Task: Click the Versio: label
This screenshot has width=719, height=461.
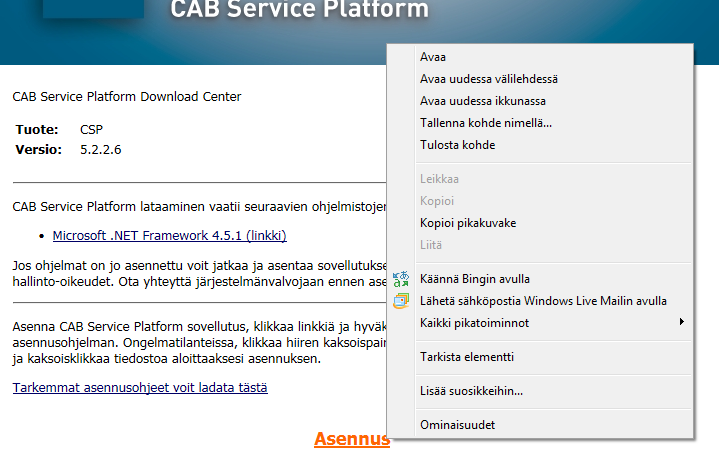Action: [39, 150]
